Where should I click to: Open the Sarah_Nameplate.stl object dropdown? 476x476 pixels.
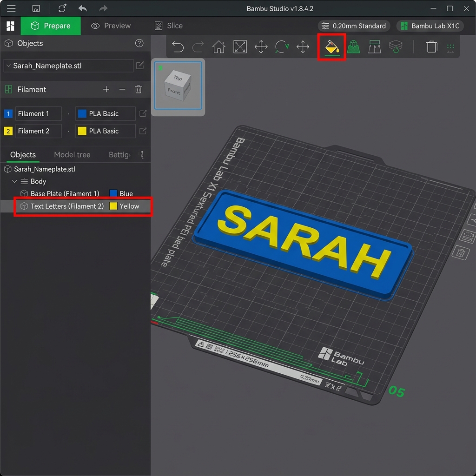68,66
